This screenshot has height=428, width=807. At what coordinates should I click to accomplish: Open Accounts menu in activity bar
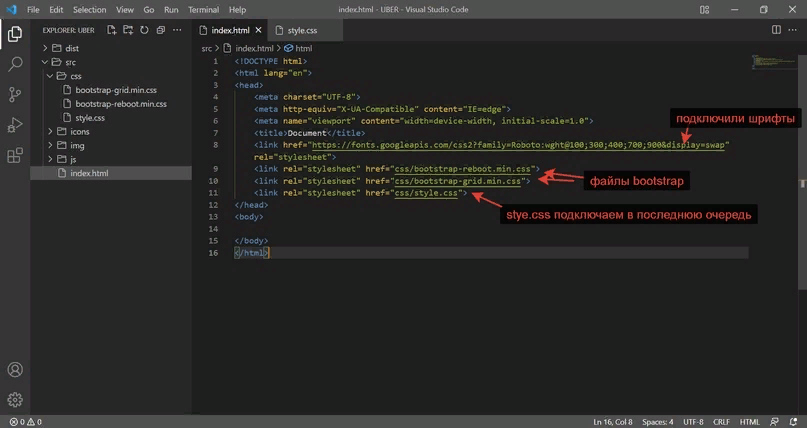(15, 370)
